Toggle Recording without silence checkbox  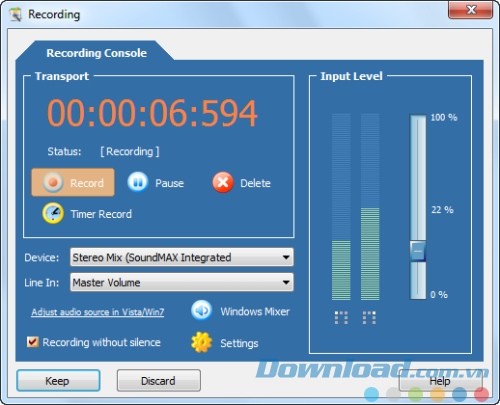[32, 342]
